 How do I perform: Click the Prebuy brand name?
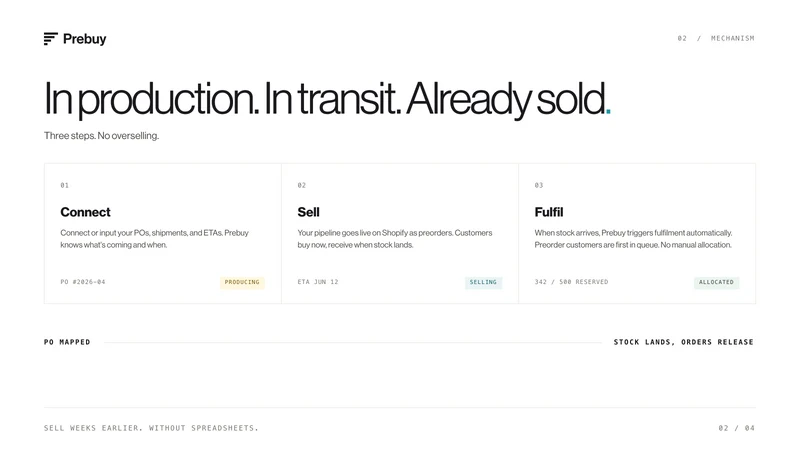tap(85, 39)
